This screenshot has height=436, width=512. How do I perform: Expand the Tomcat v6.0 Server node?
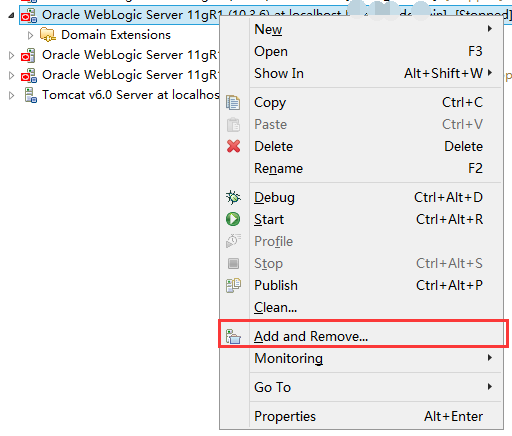coord(11,95)
